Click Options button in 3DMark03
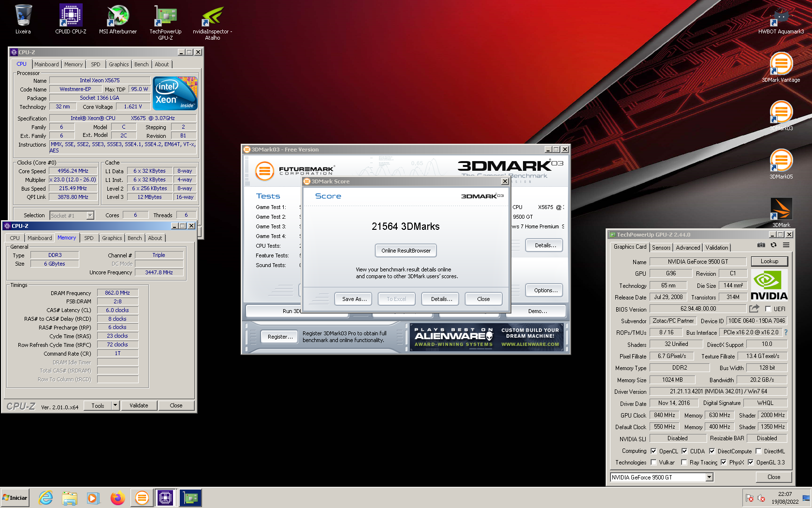Viewport: 812px width, 508px height. pos(545,290)
